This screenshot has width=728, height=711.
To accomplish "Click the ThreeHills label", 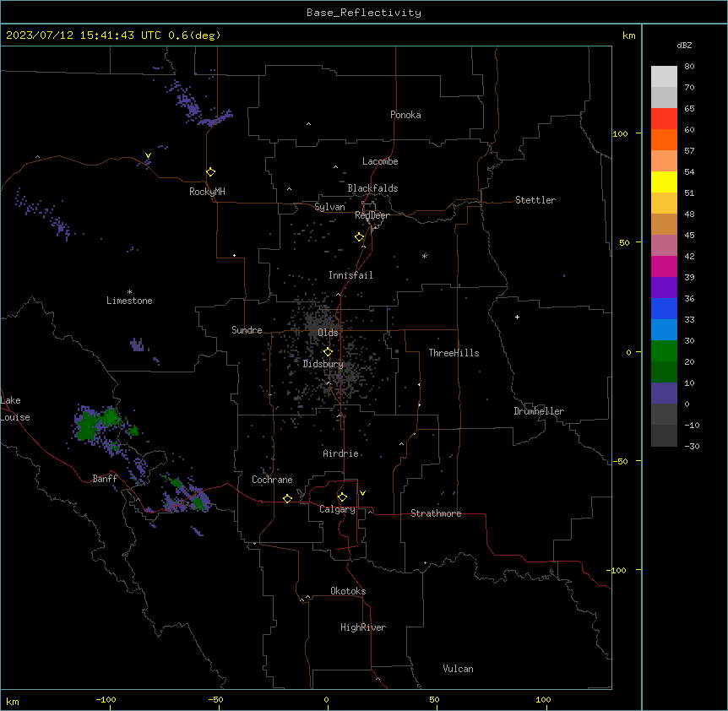I will [x=454, y=353].
